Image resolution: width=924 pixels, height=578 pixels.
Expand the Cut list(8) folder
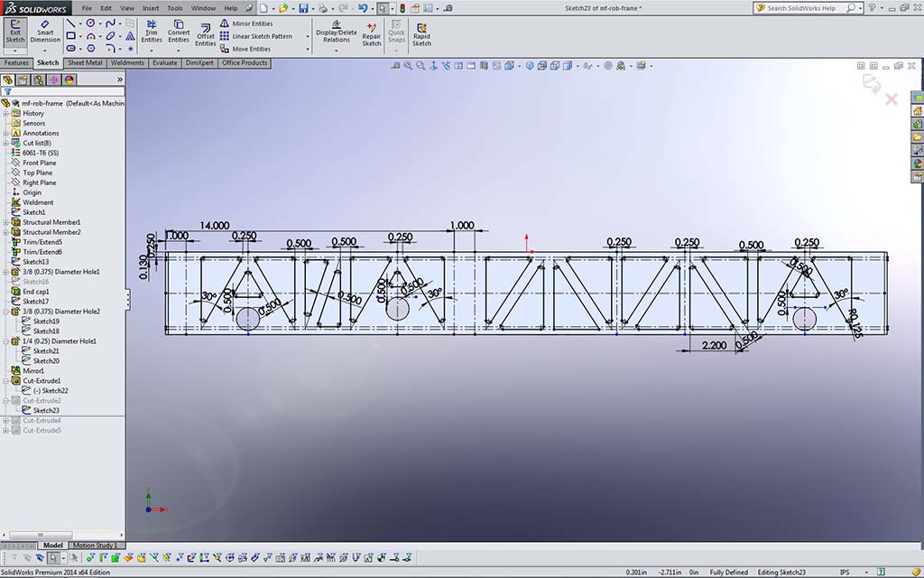[x=5, y=144]
